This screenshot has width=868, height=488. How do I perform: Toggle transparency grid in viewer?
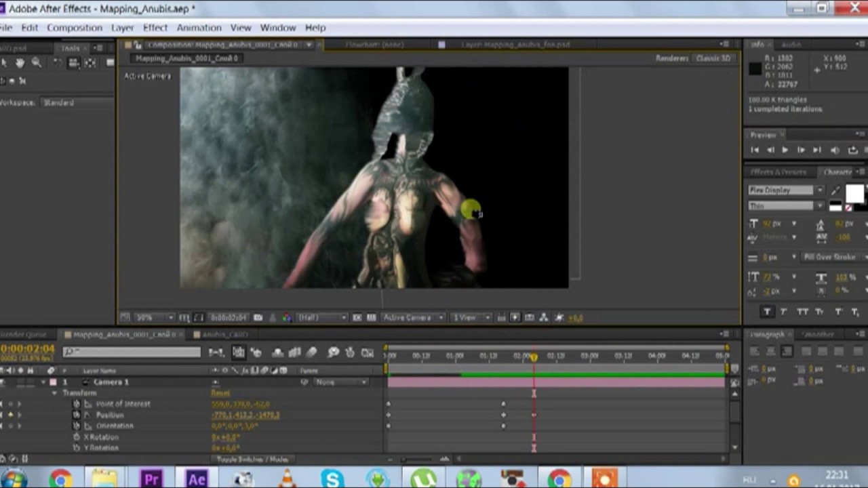click(x=371, y=317)
